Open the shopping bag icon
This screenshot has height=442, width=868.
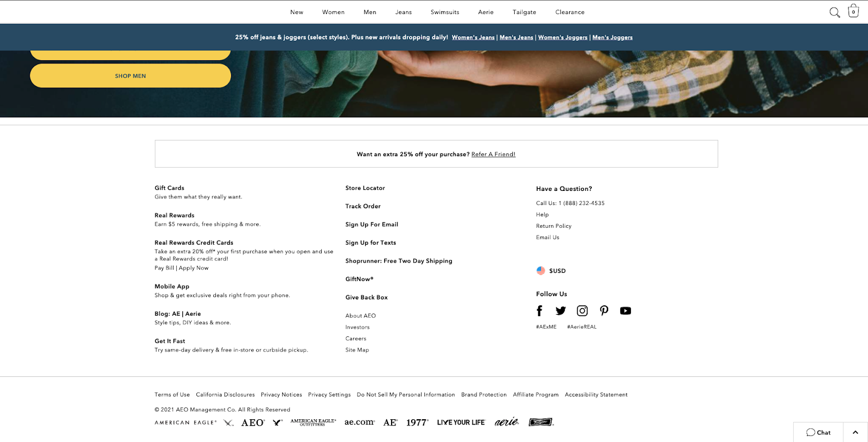tap(853, 11)
